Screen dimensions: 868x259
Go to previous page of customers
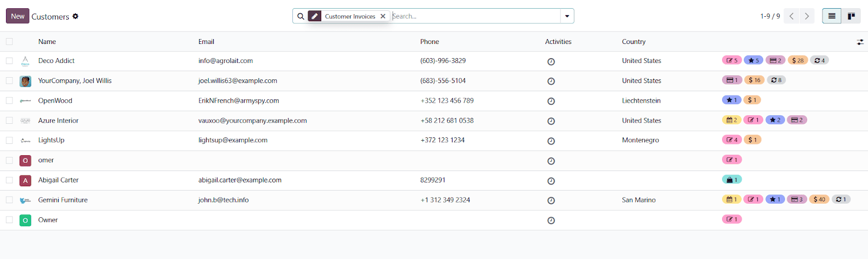click(x=792, y=16)
